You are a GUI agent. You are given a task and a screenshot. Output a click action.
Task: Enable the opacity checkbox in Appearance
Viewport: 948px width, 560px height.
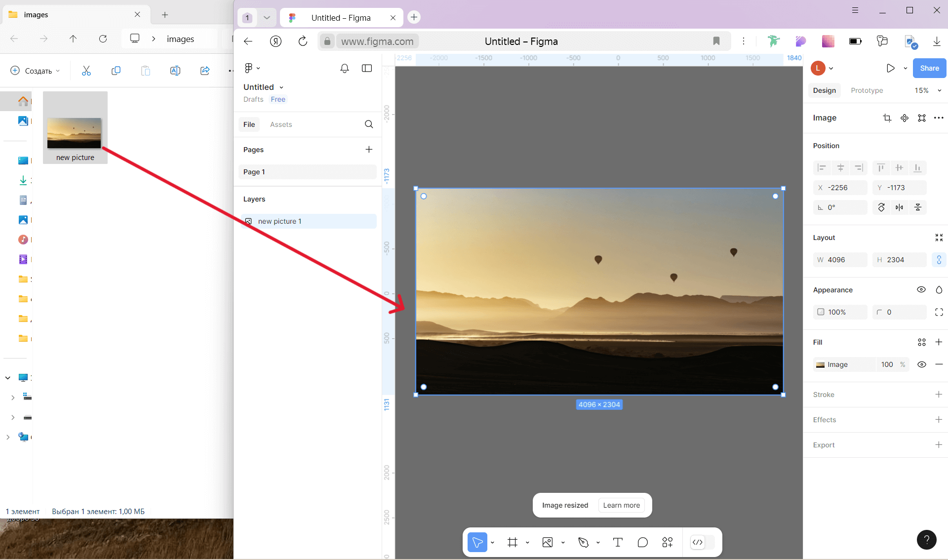click(x=821, y=311)
